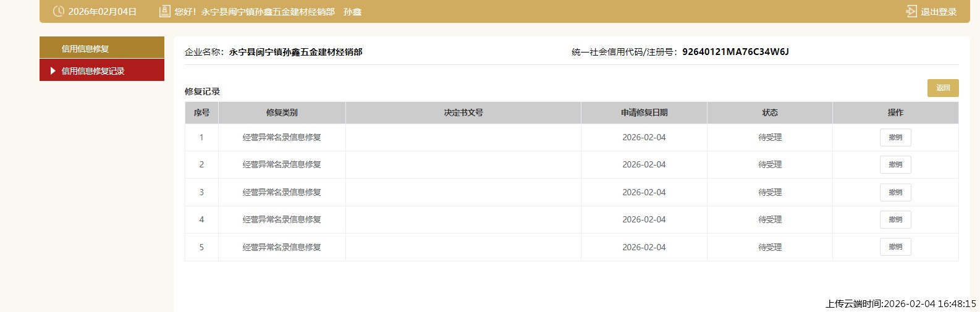
Task: Click the user badge icon in header
Action: pyautogui.click(x=164, y=11)
